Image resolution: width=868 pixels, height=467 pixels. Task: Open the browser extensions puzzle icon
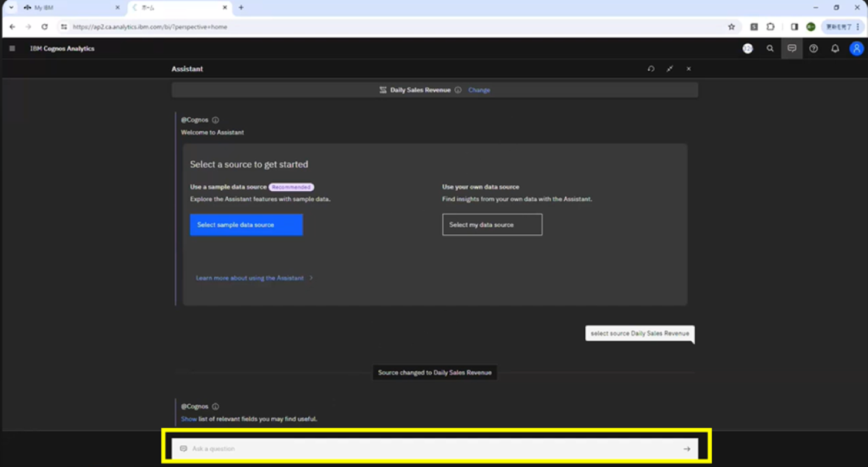pyautogui.click(x=770, y=27)
